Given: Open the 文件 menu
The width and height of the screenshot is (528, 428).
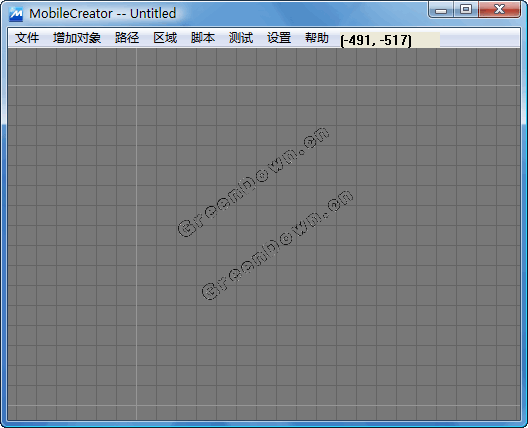Looking at the screenshot, I should click(x=27, y=38).
